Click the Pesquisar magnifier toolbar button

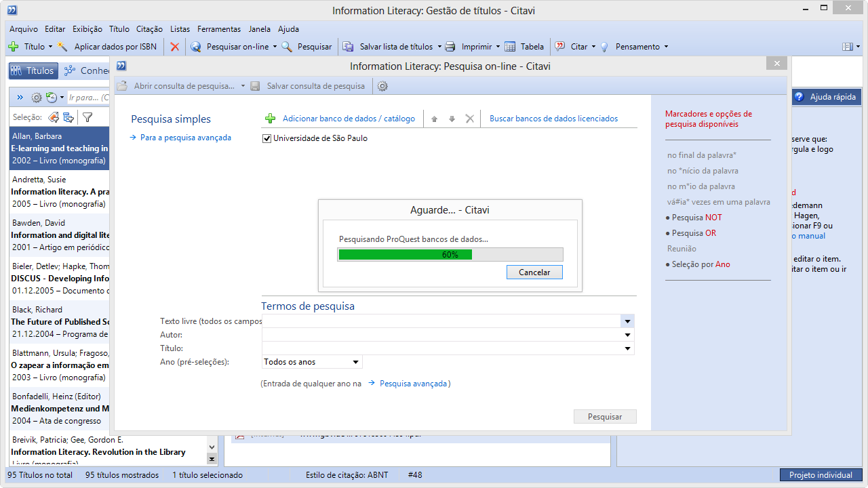[307, 47]
